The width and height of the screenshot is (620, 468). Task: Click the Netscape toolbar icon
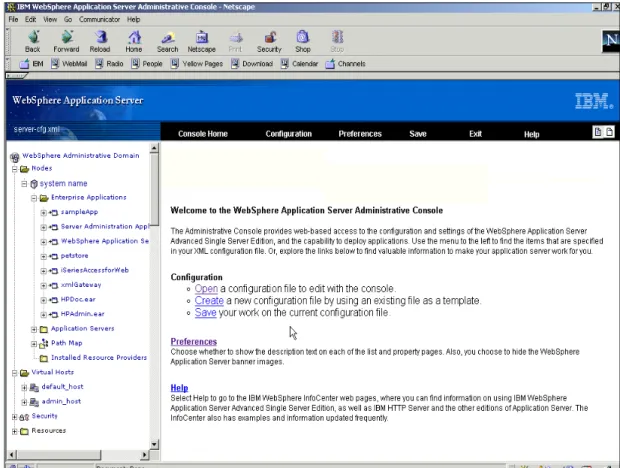pyautogui.click(x=202, y=37)
